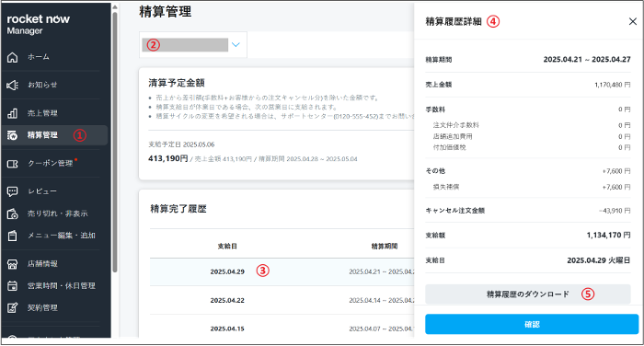The image size is (644, 346).
Task: Open 契約管理 menu item
Action: click(42, 307)
